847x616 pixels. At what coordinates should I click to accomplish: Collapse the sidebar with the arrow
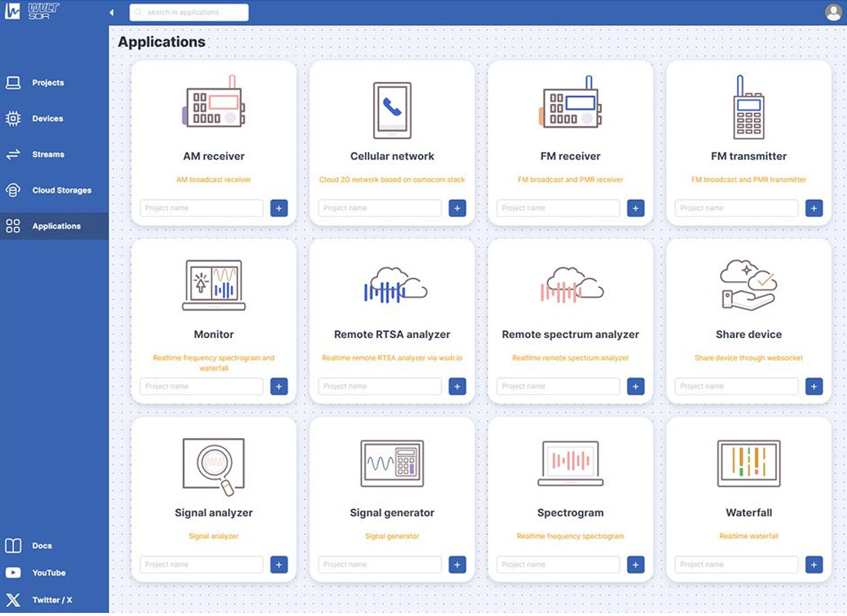pos(112,12)
